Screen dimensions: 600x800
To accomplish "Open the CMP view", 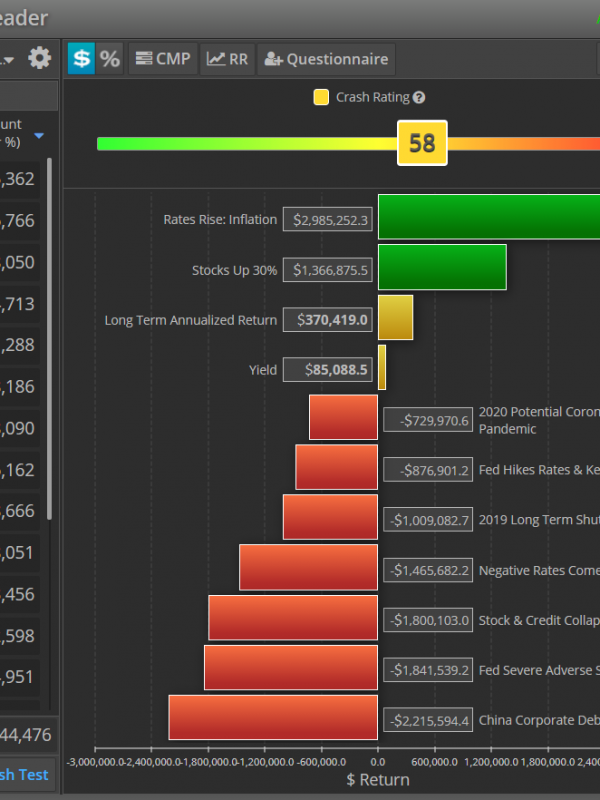I will click(x=162, y=59).
